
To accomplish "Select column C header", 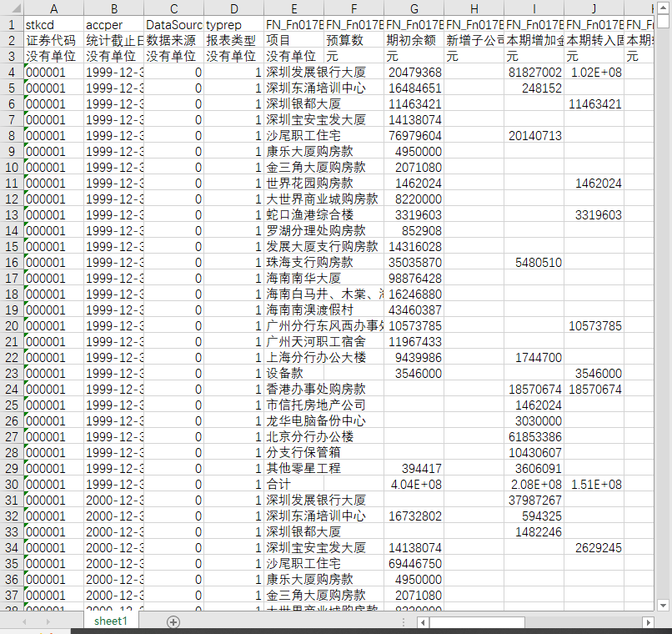I will tap(173, 8).
